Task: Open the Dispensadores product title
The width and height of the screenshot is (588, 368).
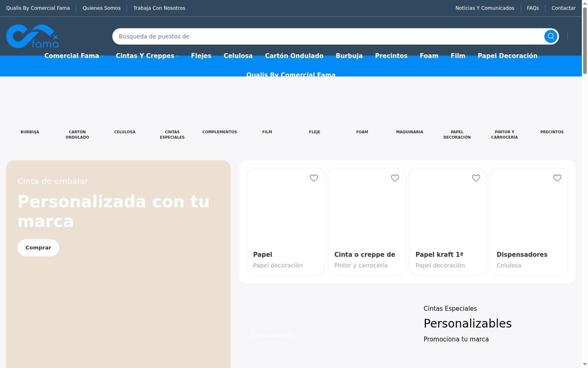Action: coord(522,254)
